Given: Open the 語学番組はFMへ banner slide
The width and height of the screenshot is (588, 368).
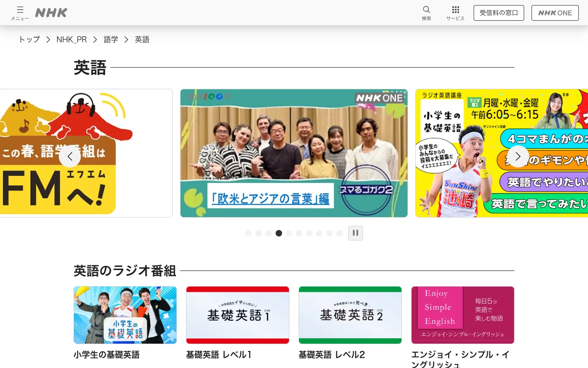Looking at the screenshot, I should (86, 153).
